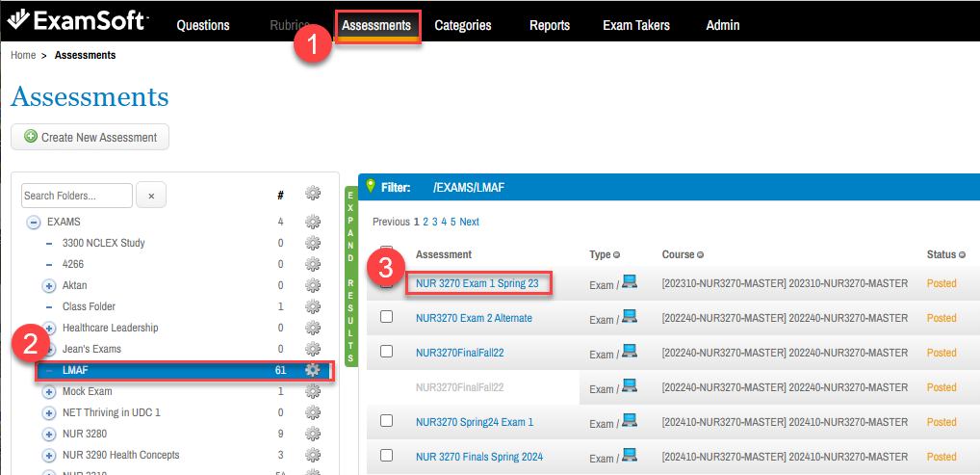Jump to results page 5

[x=453, y=222]
